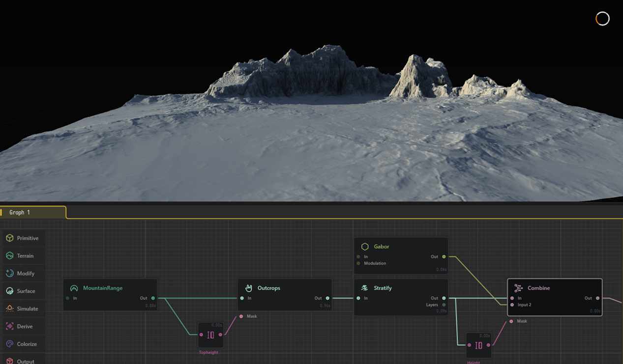Open the Simulate node category

point(23,309)
